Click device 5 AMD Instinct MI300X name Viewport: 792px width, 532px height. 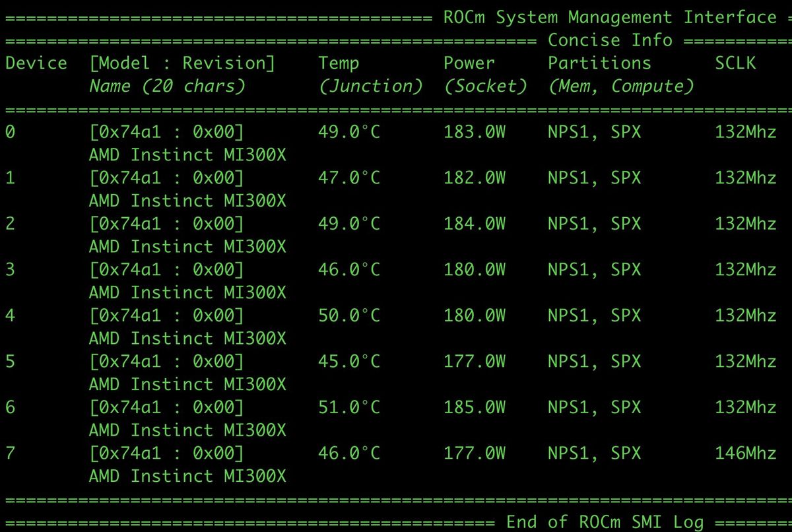187,384
